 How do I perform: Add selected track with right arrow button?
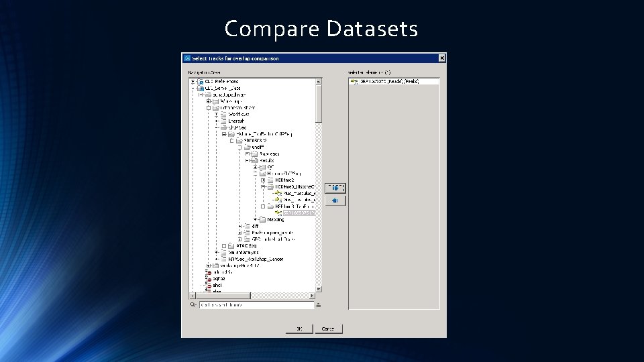pos(335,188)
